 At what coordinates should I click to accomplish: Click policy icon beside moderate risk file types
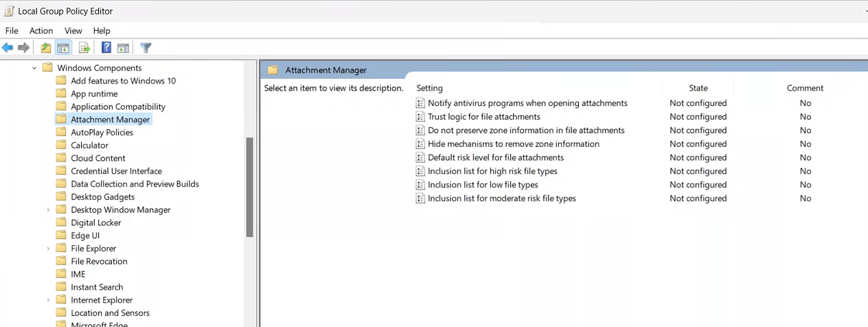point(421,199)
